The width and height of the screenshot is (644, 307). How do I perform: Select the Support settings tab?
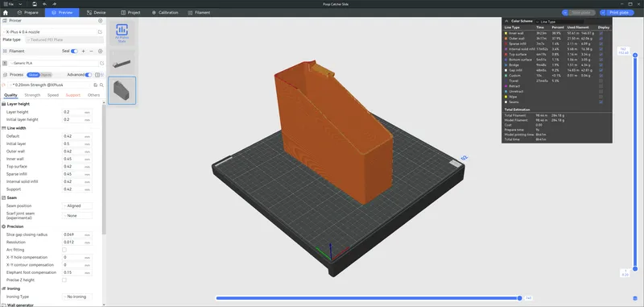(73, 95)
